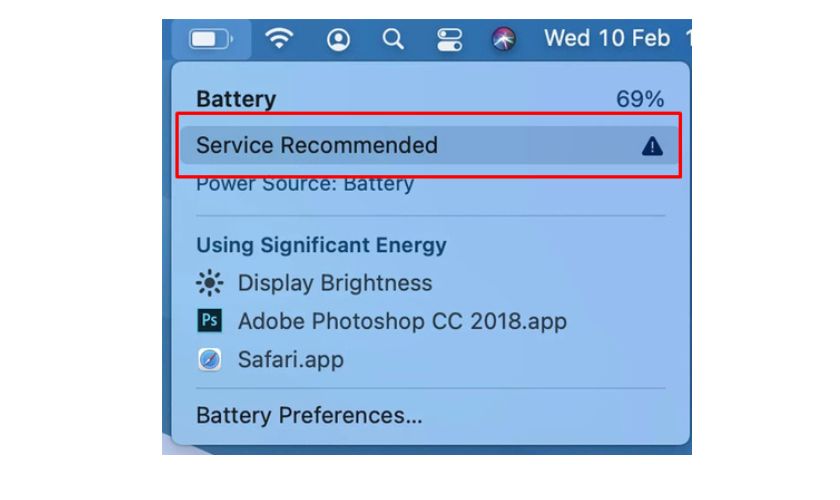840x500 pixels.
Task: Open Control Center toggles icon
Action: (x=449, y=39)
